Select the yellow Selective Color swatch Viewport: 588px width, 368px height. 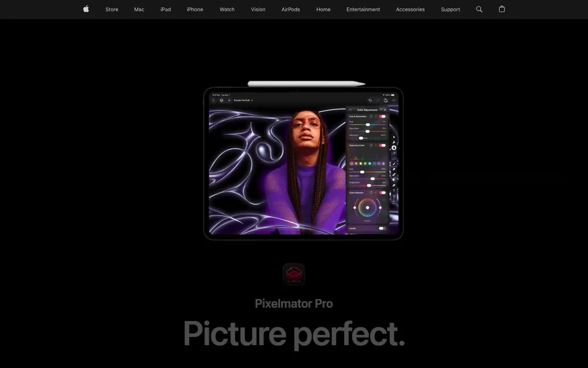click(361, 164)
